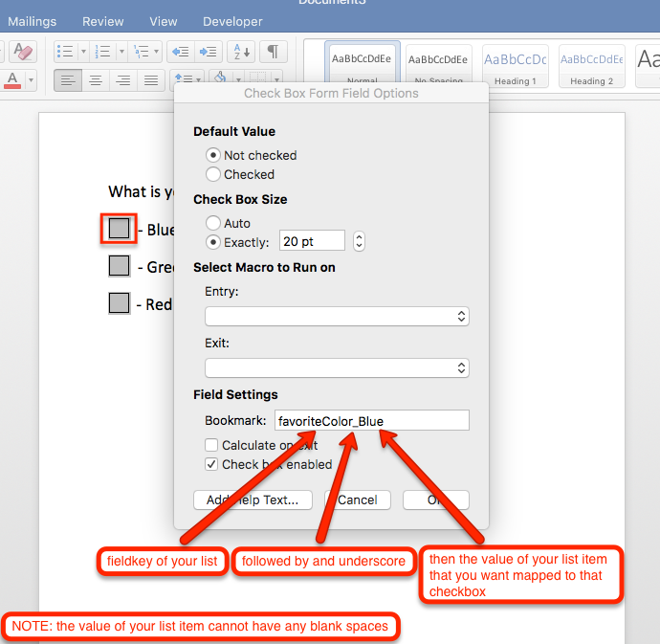Click the Bookmark text field
The height and width of the screenshot is (644, 660).
[x=371, y=420]
